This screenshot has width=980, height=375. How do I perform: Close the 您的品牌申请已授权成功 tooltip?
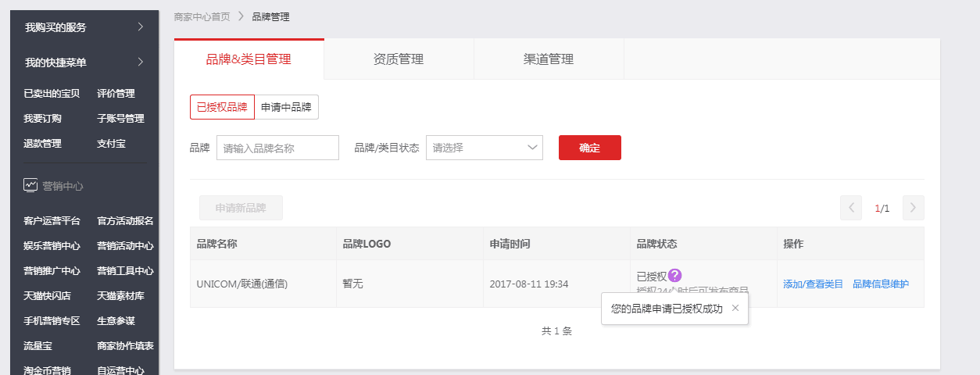(735, 308)
